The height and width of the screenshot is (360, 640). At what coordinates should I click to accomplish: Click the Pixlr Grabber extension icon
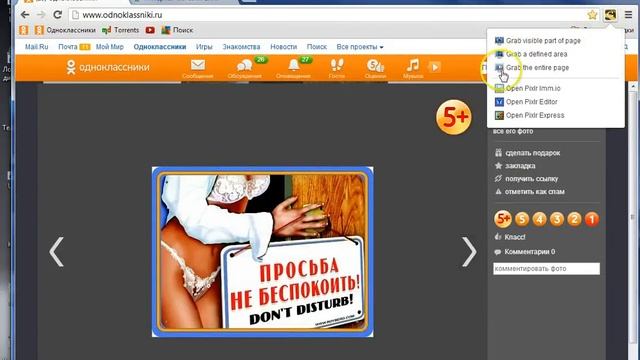(x=610, y=15)
